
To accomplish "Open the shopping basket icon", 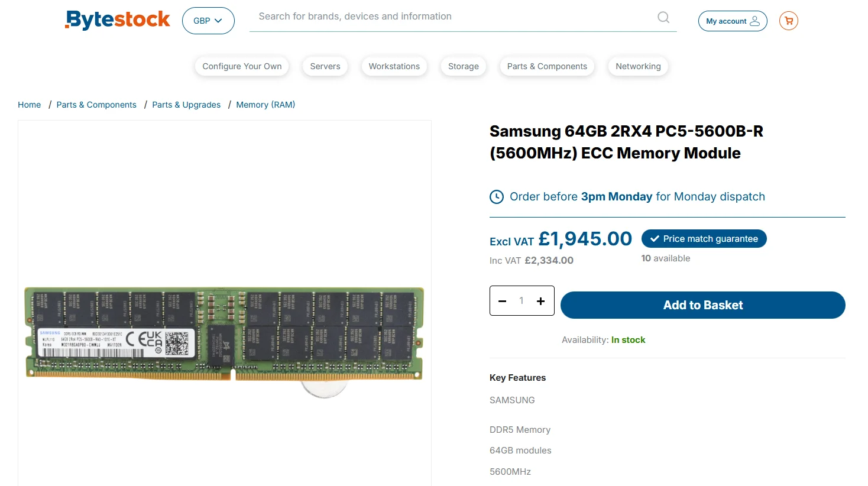I will point(788,21).
